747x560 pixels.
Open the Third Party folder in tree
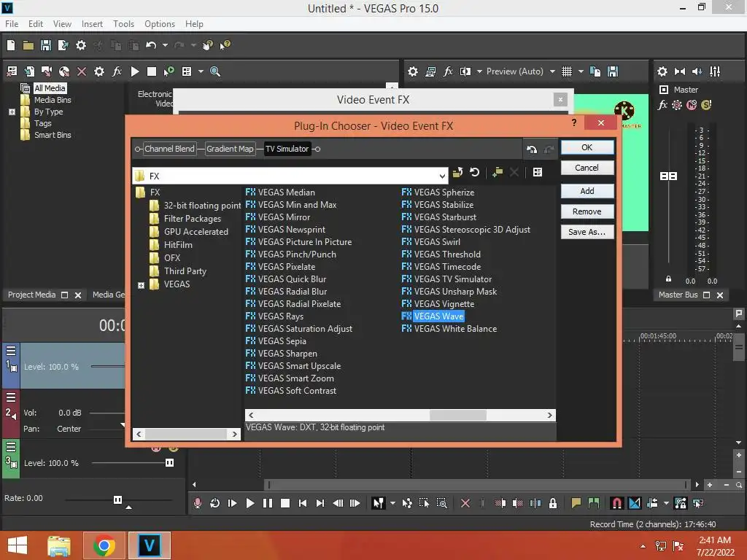pyautogui.click(x=178, y=271)
